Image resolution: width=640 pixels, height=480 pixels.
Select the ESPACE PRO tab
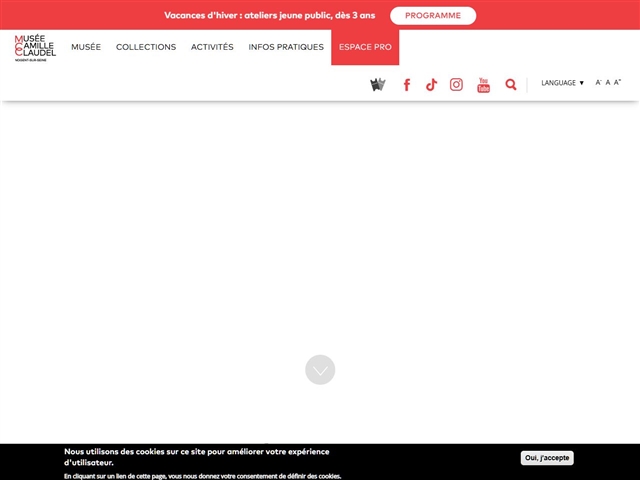pyautogui.click(x=365, y=47)
